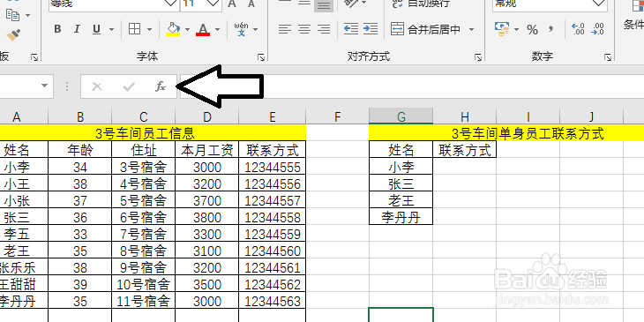Toggle Italic formatting
The image size is (644, 322).
pos(77,29)
